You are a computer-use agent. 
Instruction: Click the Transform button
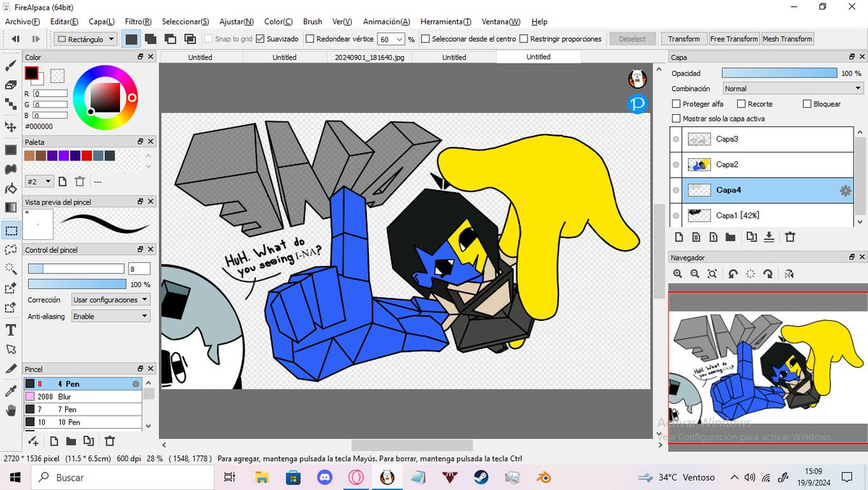click(684, 39)
